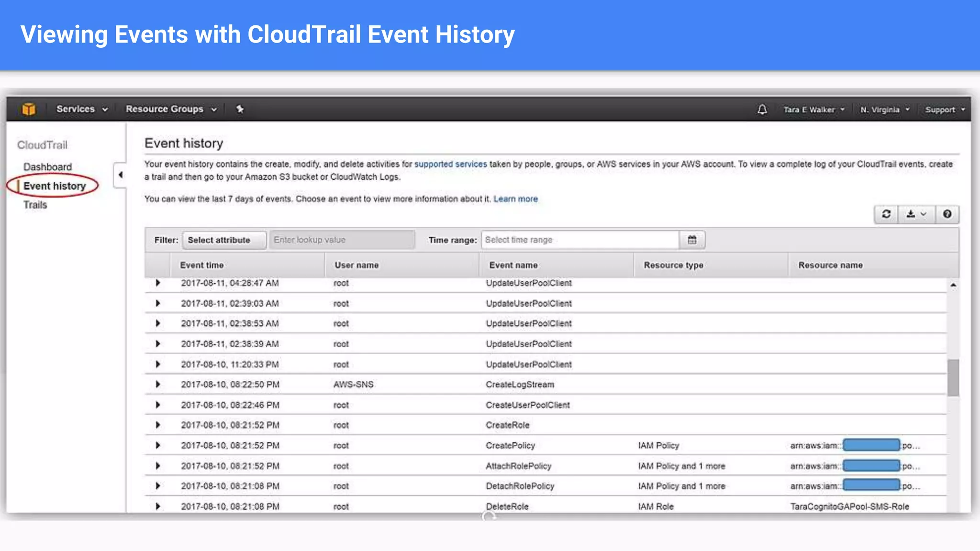Expand the CreateLogStream event row
The height and width of the screenshot is (551, 980).
coord(157,385)
